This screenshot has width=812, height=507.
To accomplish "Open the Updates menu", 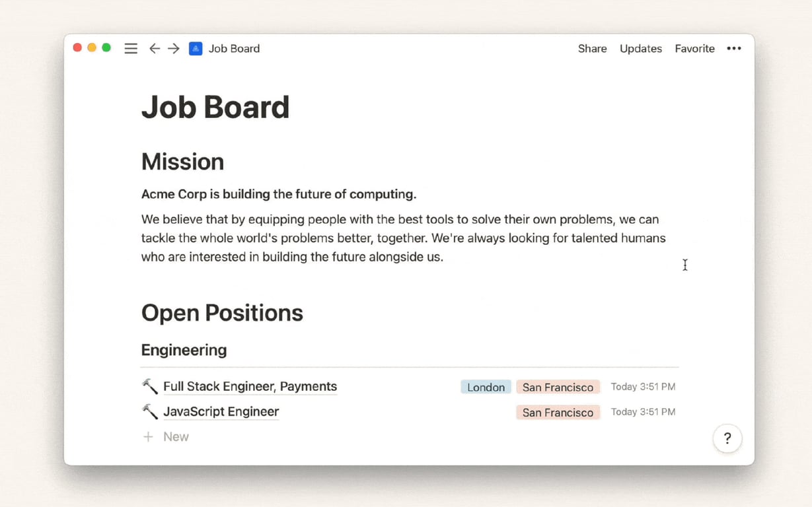I will (640, 48).
